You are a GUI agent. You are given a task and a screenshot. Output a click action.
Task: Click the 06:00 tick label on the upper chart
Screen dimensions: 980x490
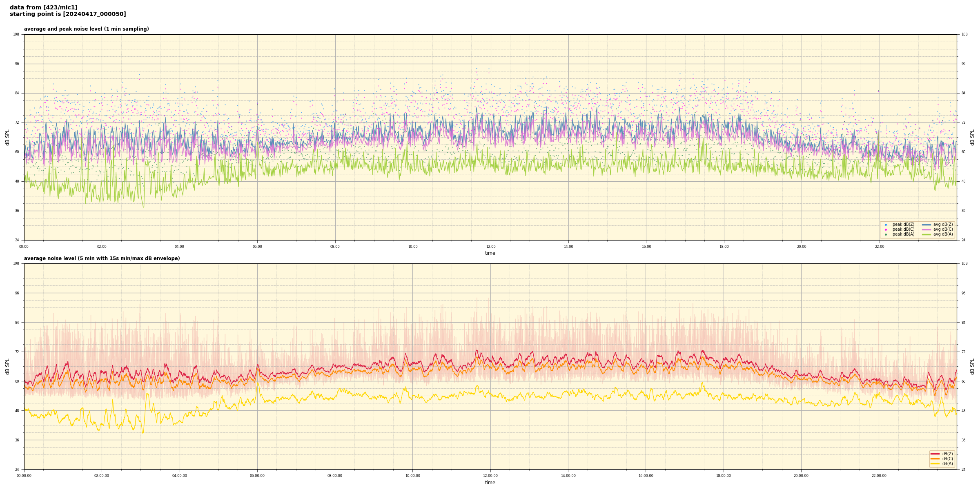[257, 247]
